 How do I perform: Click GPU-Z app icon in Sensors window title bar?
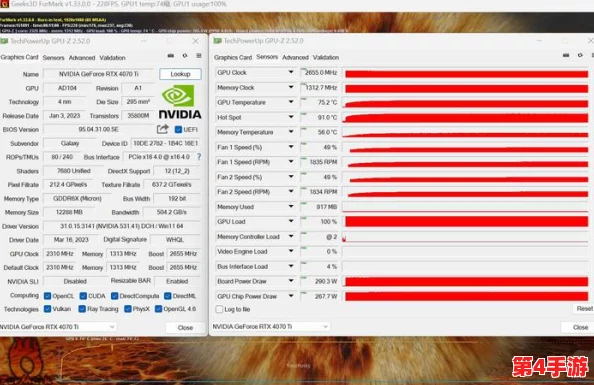point(217,41)
